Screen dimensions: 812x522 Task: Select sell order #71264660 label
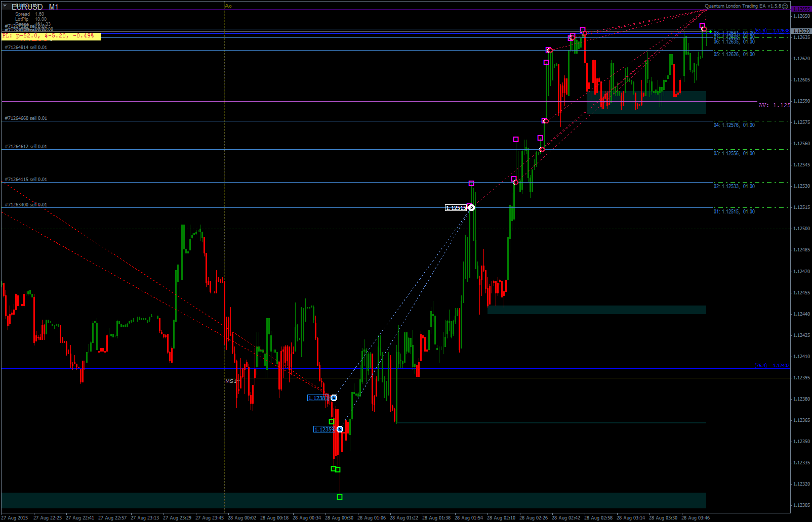point(26,118)
